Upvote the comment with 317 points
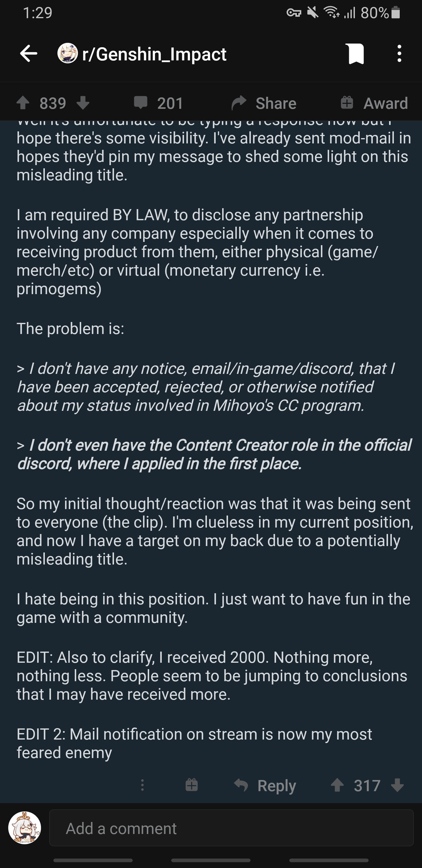This screenshot has height=868, width=422. point(337,785)
